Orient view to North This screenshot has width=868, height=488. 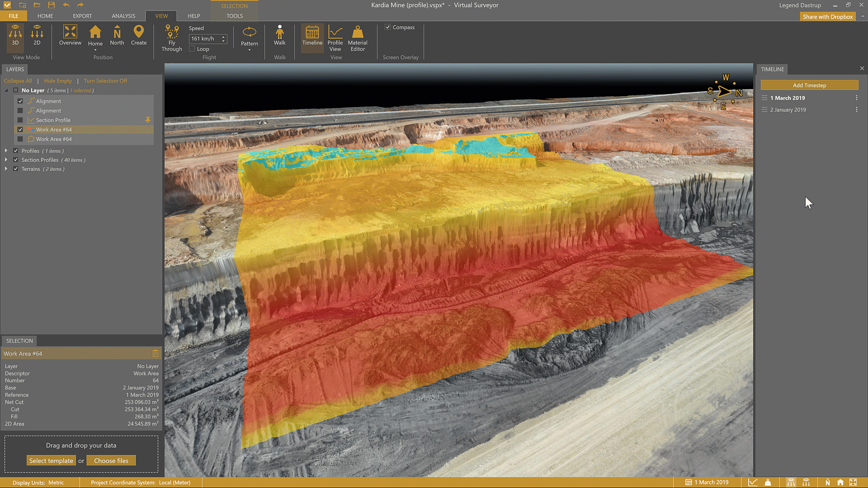point(117,35)
